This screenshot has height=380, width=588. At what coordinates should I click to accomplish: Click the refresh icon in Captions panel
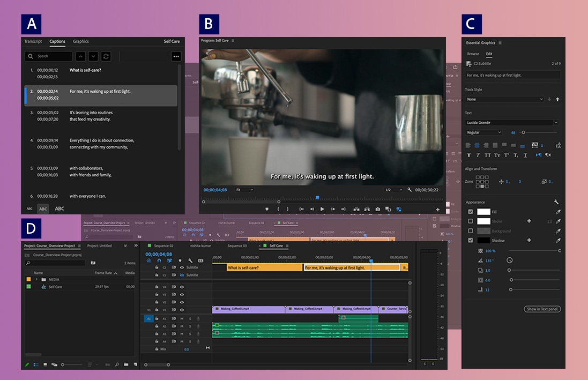tap(106, 56)
